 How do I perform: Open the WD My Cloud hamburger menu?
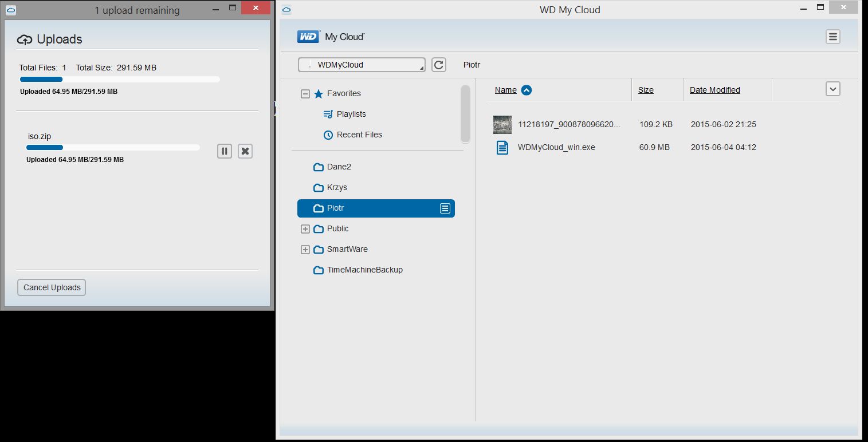(833, 37)
